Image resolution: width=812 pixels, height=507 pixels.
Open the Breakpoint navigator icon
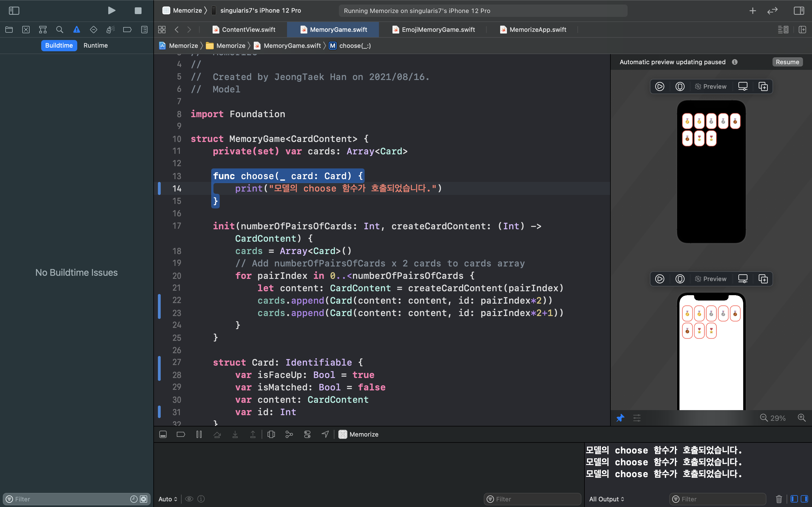point(127,30)
